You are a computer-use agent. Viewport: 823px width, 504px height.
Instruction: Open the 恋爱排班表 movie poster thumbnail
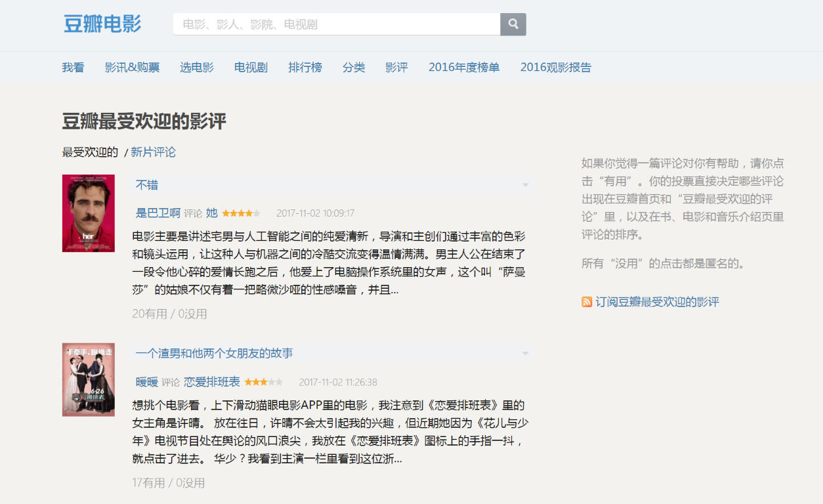point(88,379)
